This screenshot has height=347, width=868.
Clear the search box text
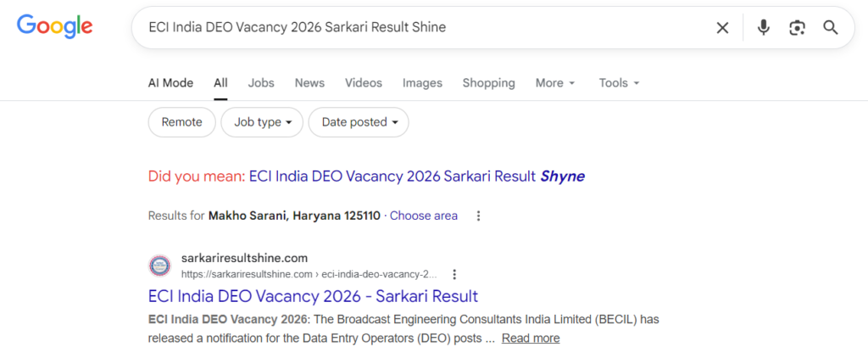tap(722, 27)
